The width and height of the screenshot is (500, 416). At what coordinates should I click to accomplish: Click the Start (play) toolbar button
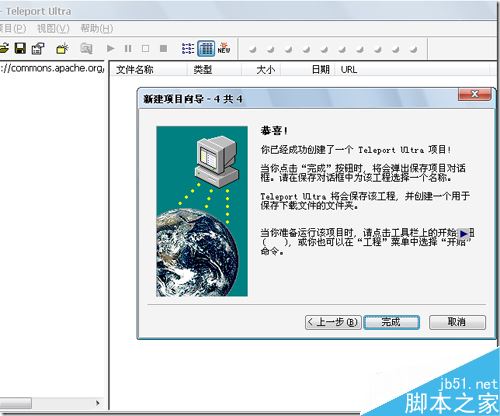coord(110,49)
